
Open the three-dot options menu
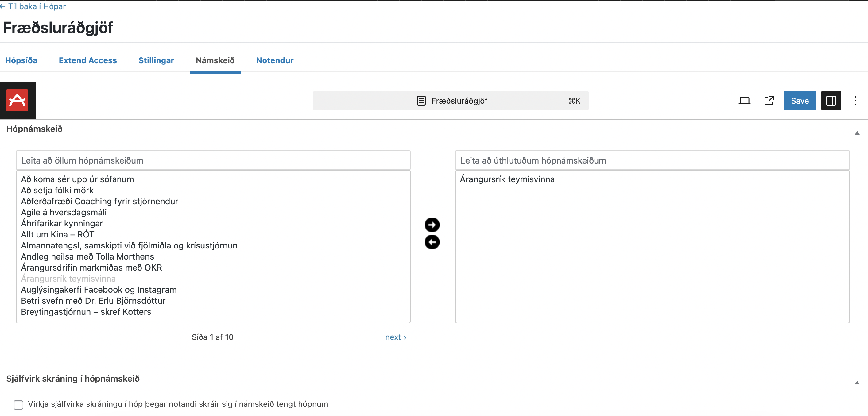pyautogui.click(x=855, y=101)
